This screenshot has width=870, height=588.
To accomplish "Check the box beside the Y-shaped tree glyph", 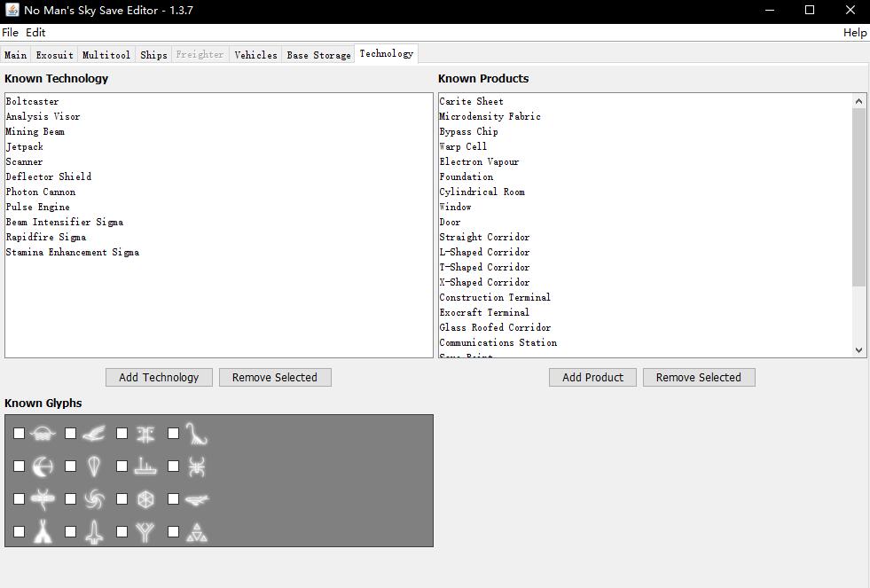I will (122, 532).
